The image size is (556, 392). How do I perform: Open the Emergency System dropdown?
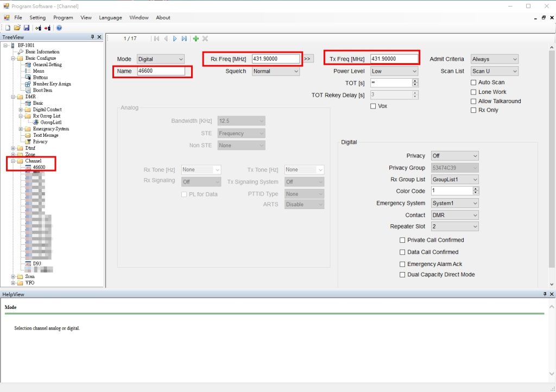455,203
